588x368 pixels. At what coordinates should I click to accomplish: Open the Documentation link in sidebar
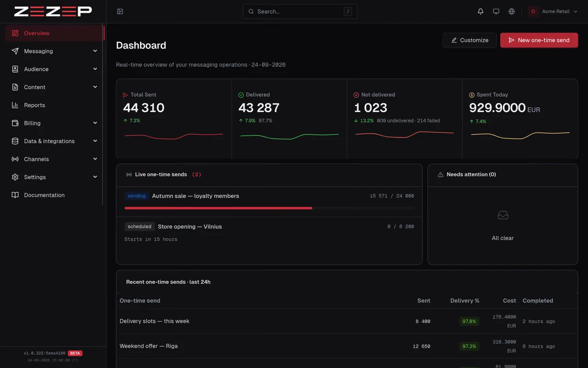[54, 195]
